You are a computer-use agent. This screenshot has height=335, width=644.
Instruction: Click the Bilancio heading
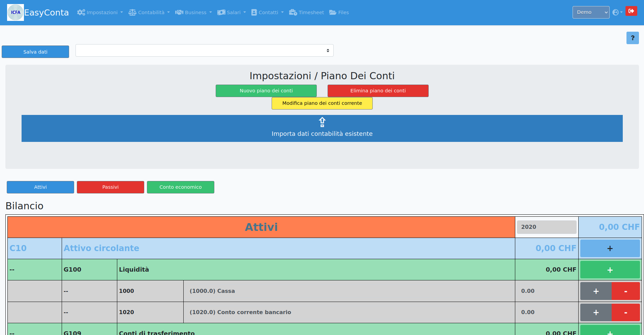pyautogui.click(x=25, y=206)
